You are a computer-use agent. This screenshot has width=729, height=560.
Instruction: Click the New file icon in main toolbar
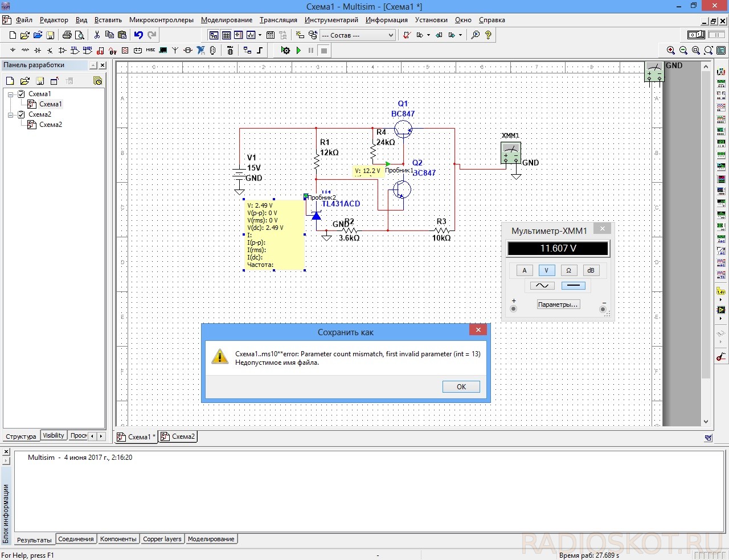[x=13, y=35]
